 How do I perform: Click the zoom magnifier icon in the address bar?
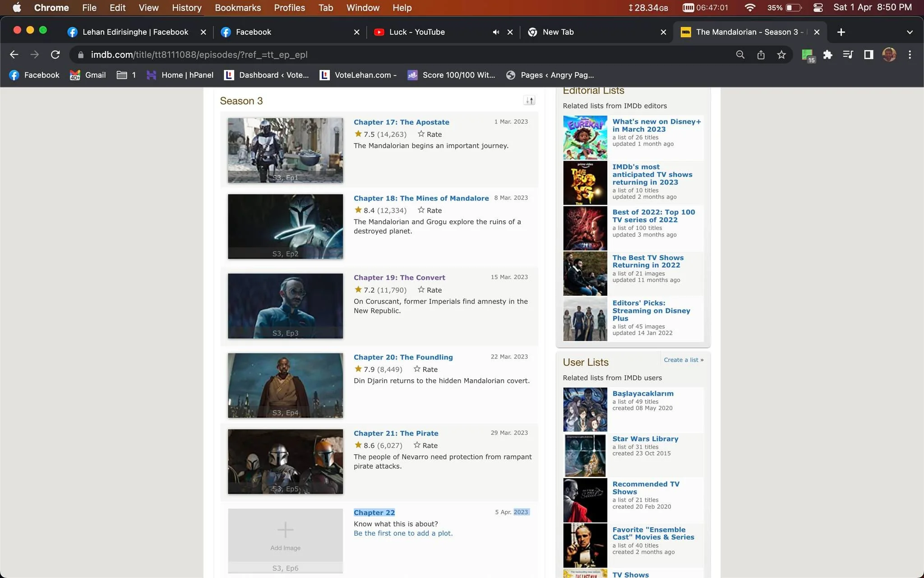[740, 55]
